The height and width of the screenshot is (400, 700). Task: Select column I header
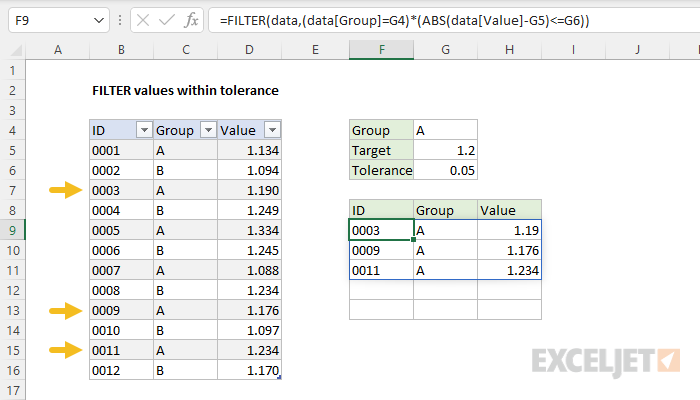573,50
